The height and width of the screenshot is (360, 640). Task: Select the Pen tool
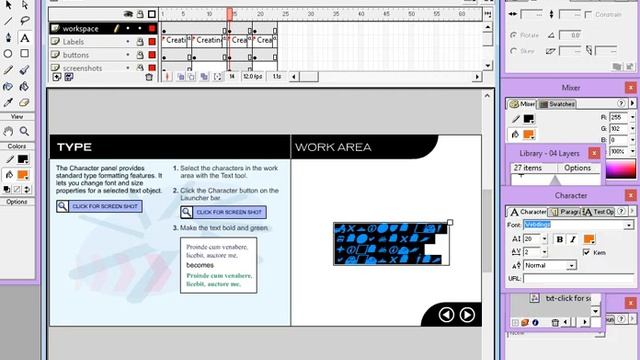point(8,38)
